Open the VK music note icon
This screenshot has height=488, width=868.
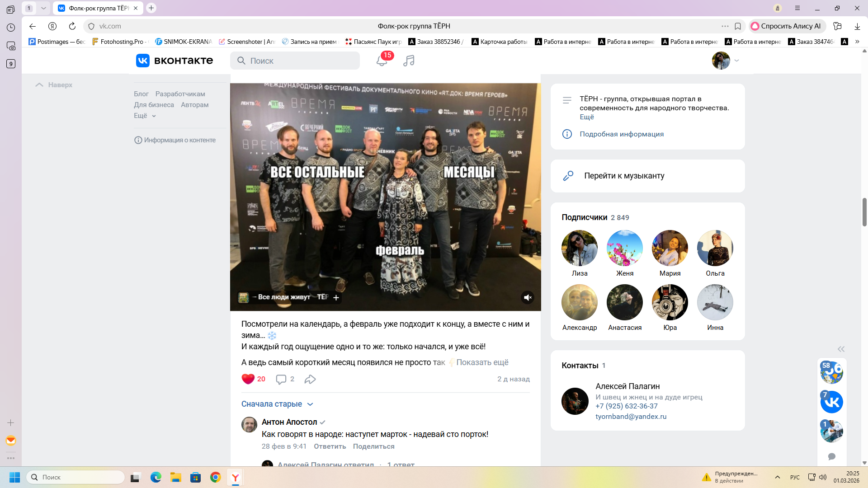coord(409,61)
